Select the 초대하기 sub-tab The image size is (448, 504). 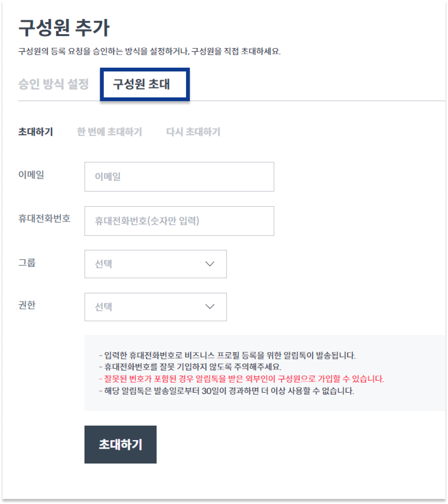pos(36,132)
